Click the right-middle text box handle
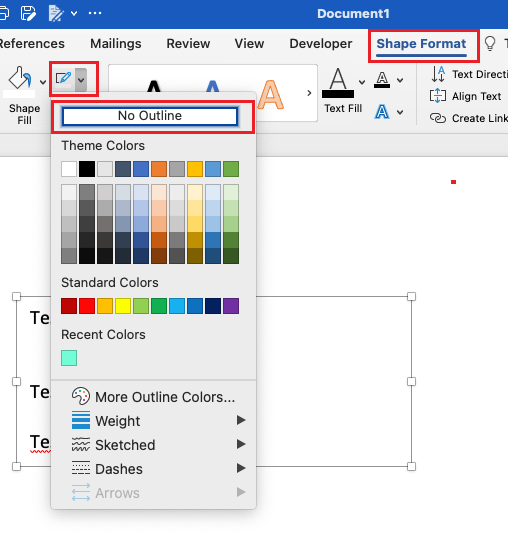The width and height of the screenshot is (508, 551). (411, 382)
